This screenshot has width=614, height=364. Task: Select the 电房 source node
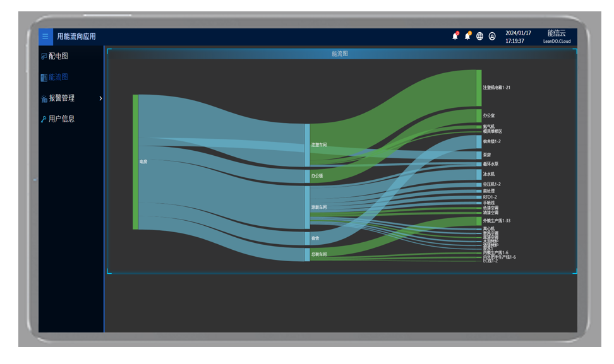135,162
